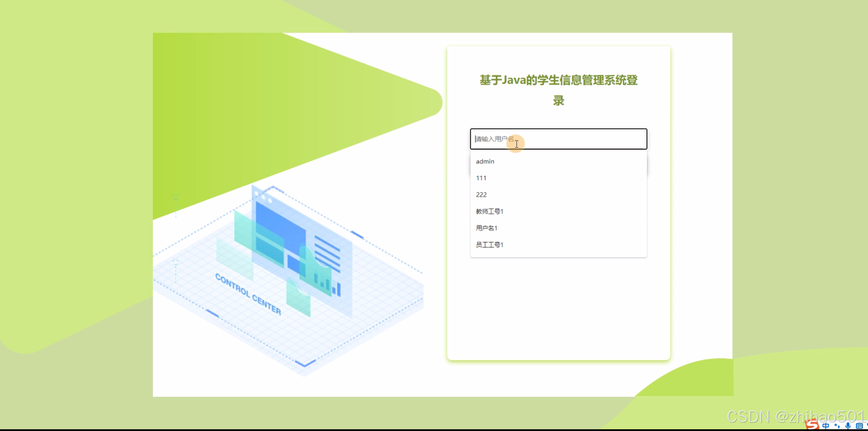
Task: Select 教师工号1 suggestion entry
Action: (489, 212)
